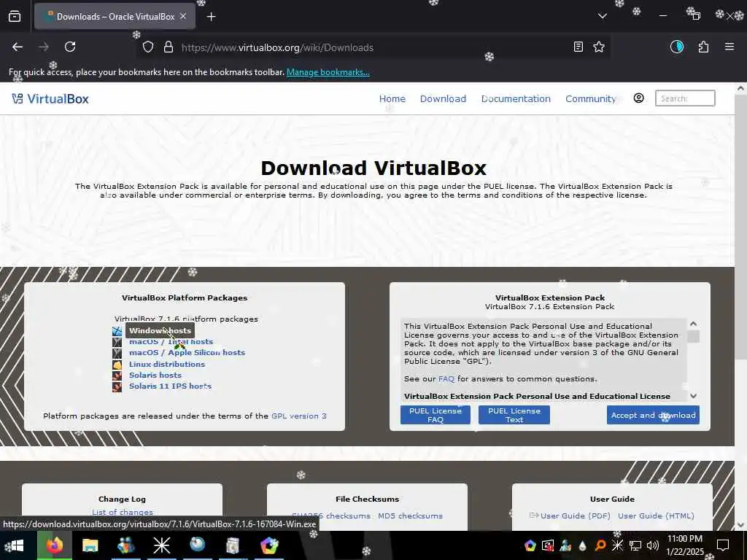Open the Community navigation link
This screenshot has width=747, height=560.
coord(591,98)
